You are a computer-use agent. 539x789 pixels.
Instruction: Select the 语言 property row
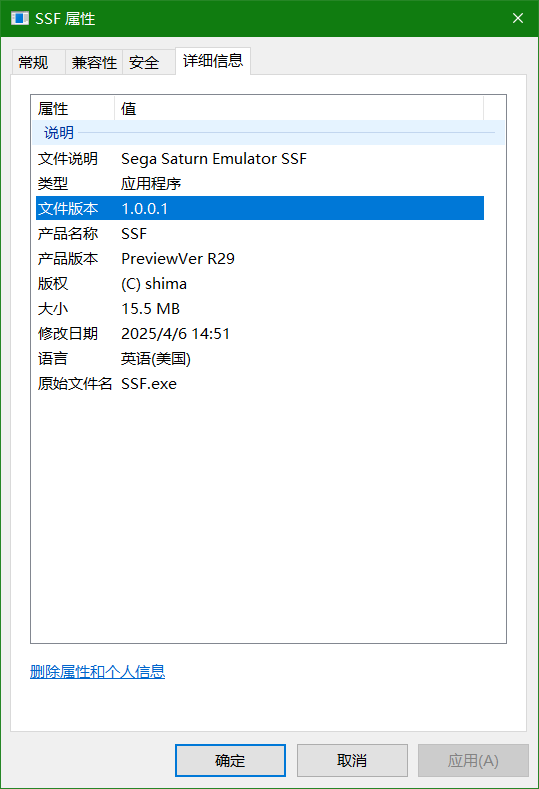coord(260,359)
